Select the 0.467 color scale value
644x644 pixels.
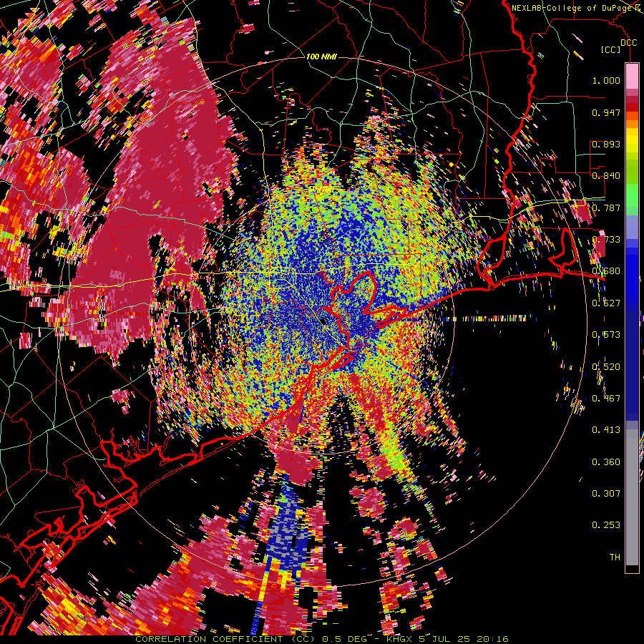click(x=606, y=399)
